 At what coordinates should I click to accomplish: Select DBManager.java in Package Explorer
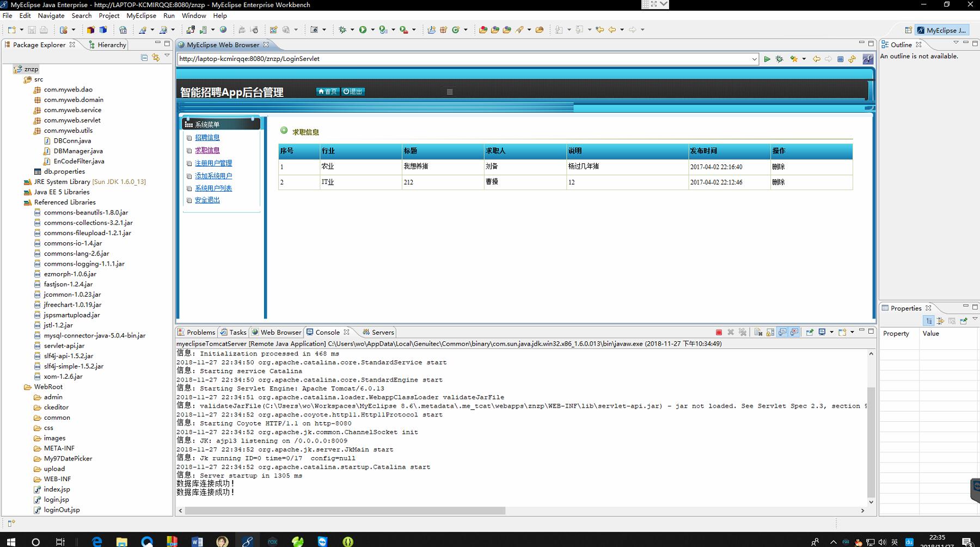tap(78, 151)
